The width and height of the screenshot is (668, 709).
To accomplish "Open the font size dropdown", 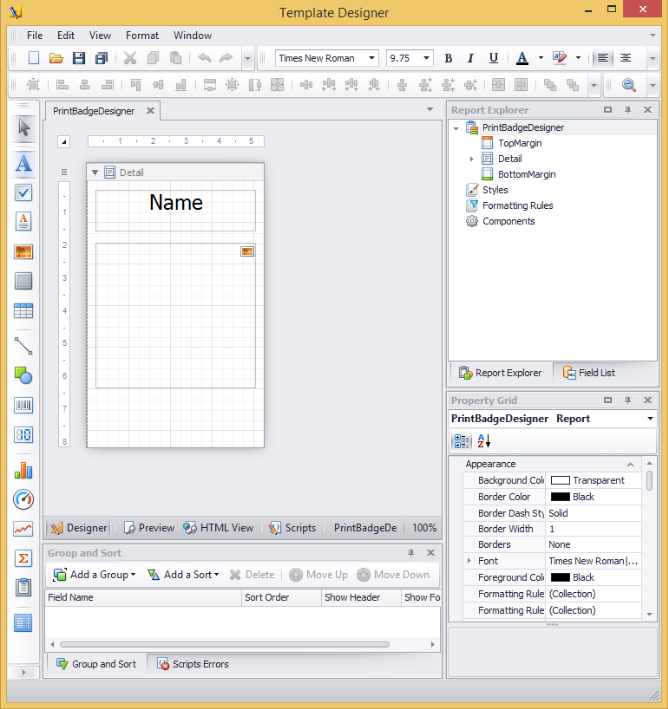I will point(426,58).
